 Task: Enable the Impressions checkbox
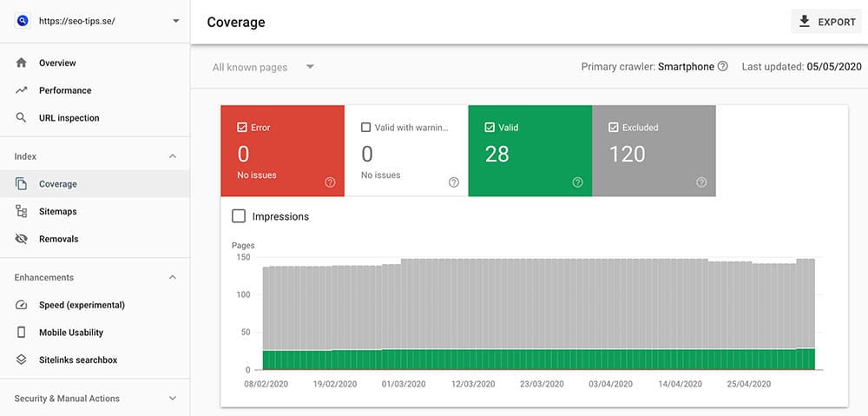coord(239,216)
